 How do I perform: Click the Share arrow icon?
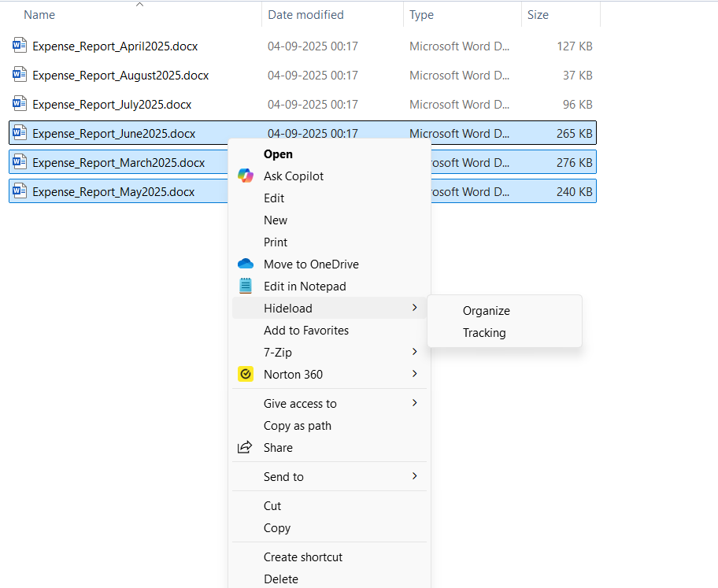pyautogui.click(x=246, y=448)
